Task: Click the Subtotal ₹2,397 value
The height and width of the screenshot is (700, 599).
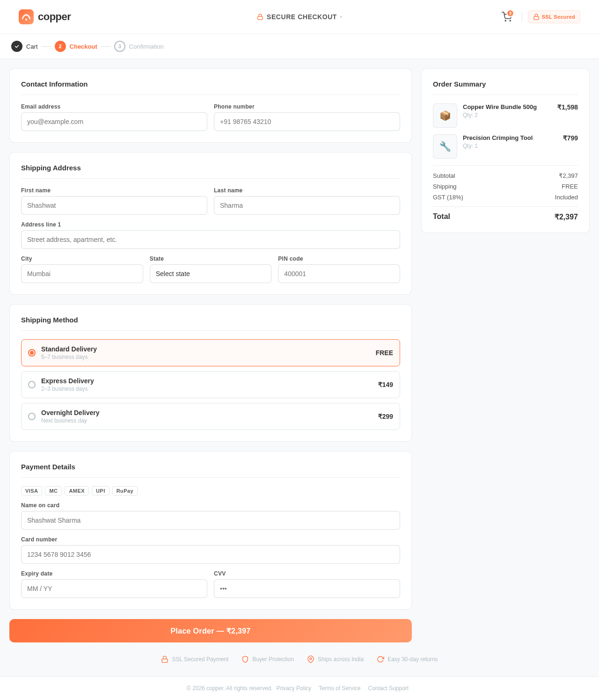Action: (568, 176)
